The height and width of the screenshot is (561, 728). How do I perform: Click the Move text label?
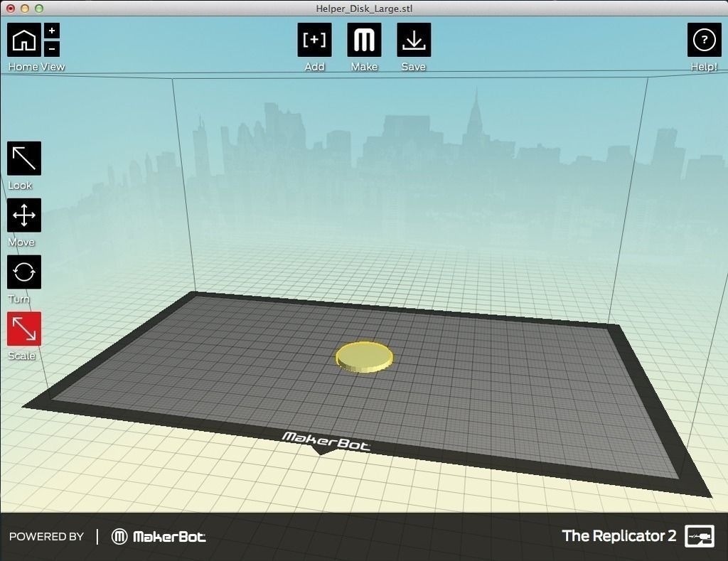[x=21, y=242]
